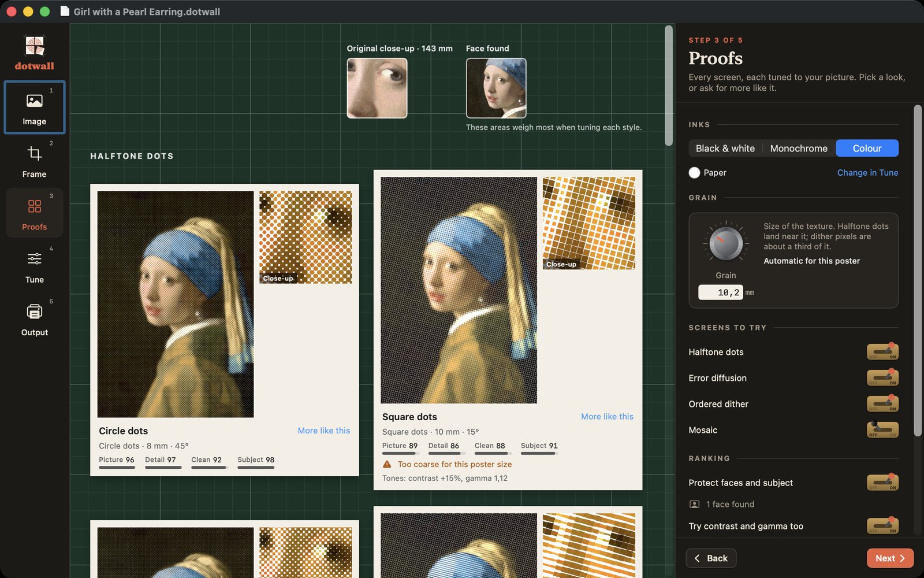
Task: Open the Original close-up thumbnail
Action: coord(377,88)
